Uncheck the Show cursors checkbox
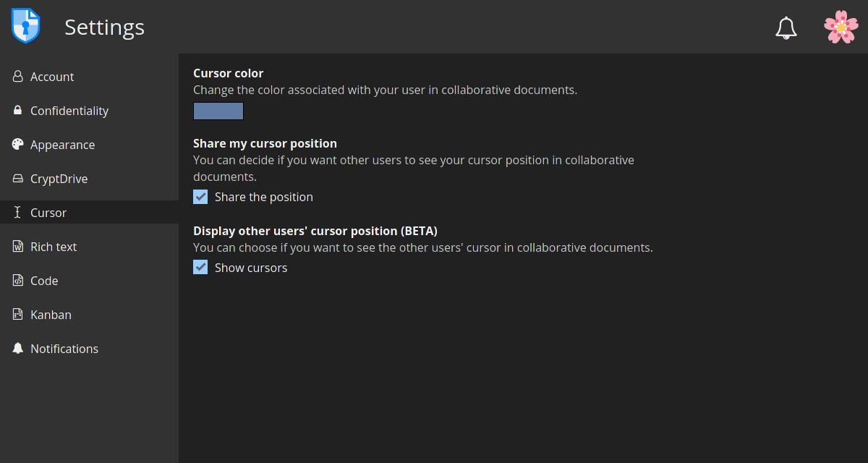 (200, 268)
